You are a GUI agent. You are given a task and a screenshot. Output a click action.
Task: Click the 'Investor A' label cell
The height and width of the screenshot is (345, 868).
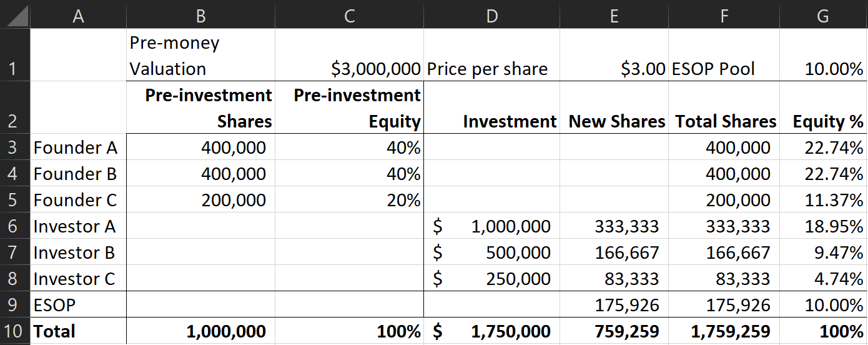click(78, 226)
